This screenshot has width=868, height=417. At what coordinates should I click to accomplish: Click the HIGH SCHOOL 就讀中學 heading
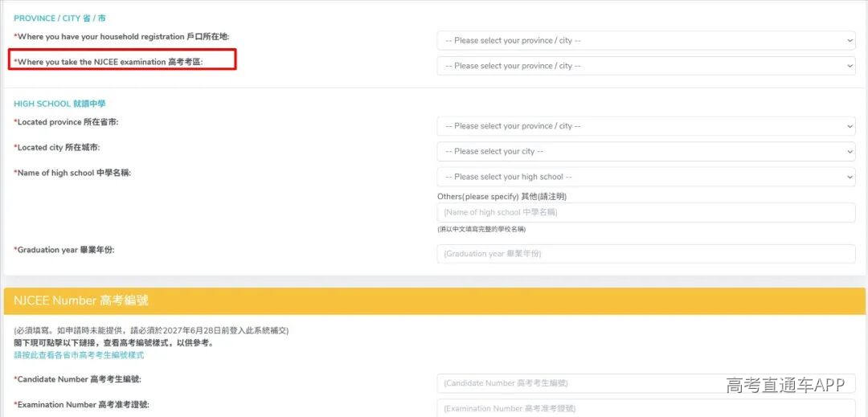click(x=59, y=104)
